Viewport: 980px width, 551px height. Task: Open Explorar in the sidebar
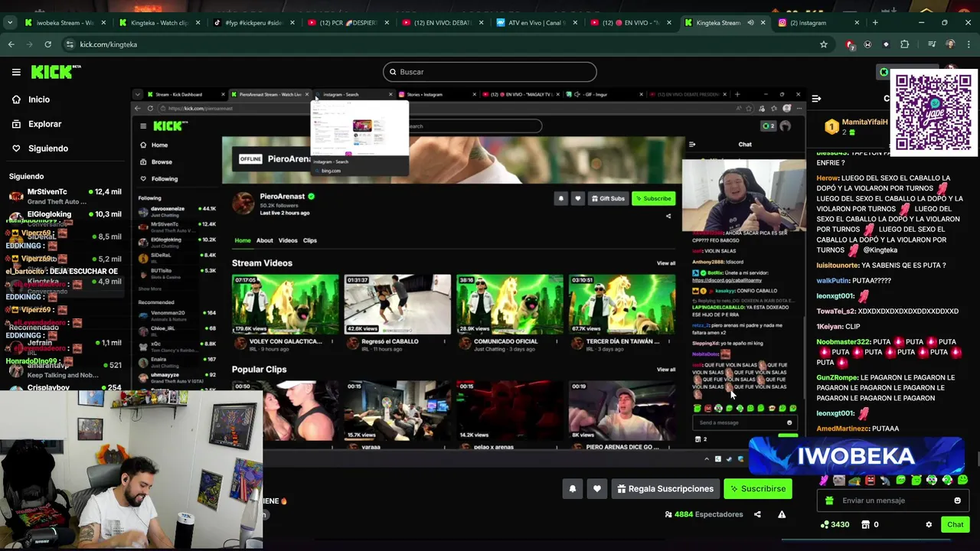[44, 124]
